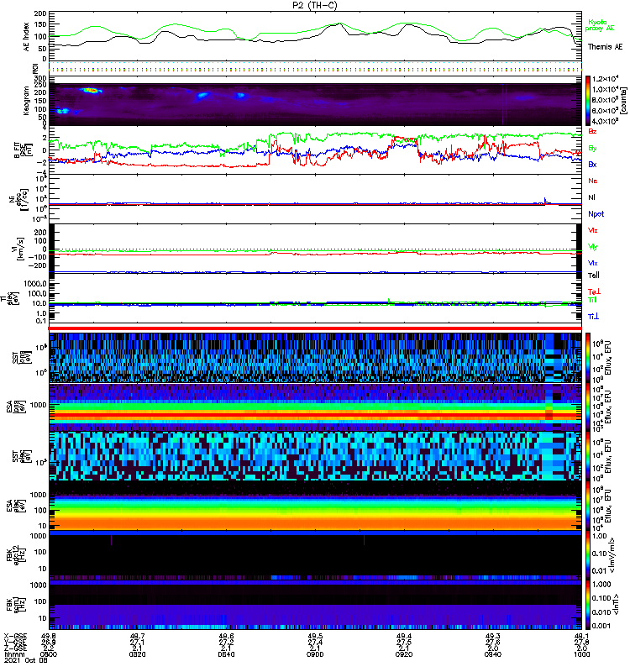This screenshot has height=672, width=630.
Task: Click the Keogram counts color bar
Action: click(x=588, y=100)
